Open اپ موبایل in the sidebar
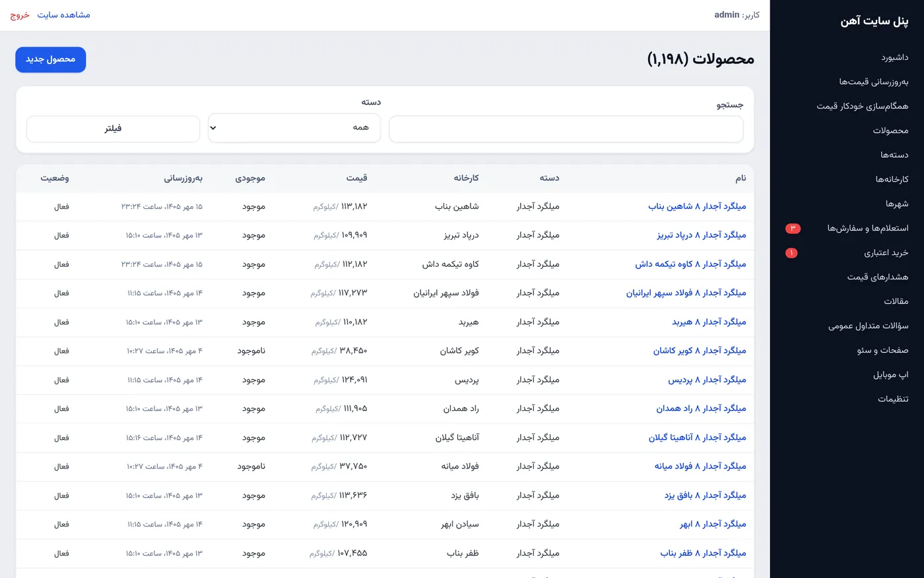Image resolution: width=924 pixels, height=578 pixels. tap(890, 375)
